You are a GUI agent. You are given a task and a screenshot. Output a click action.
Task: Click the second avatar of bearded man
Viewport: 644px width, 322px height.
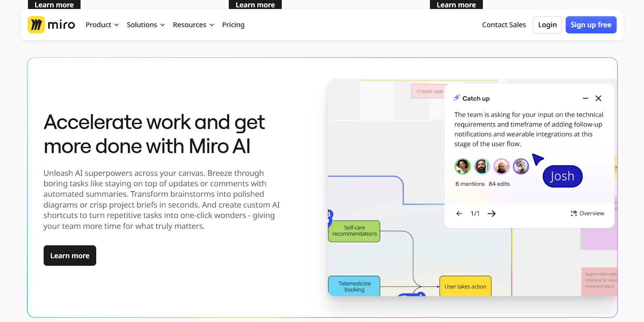coord(482,166)
